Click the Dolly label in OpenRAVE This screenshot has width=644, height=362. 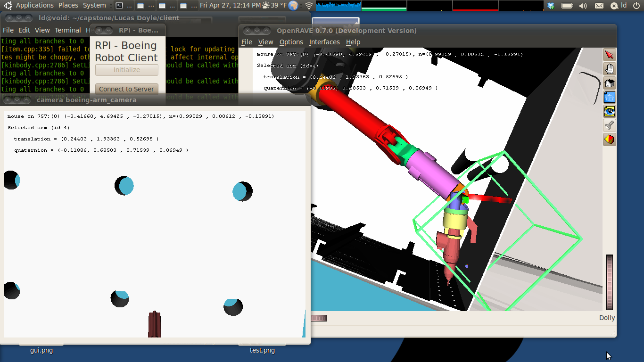click(607, 318)
